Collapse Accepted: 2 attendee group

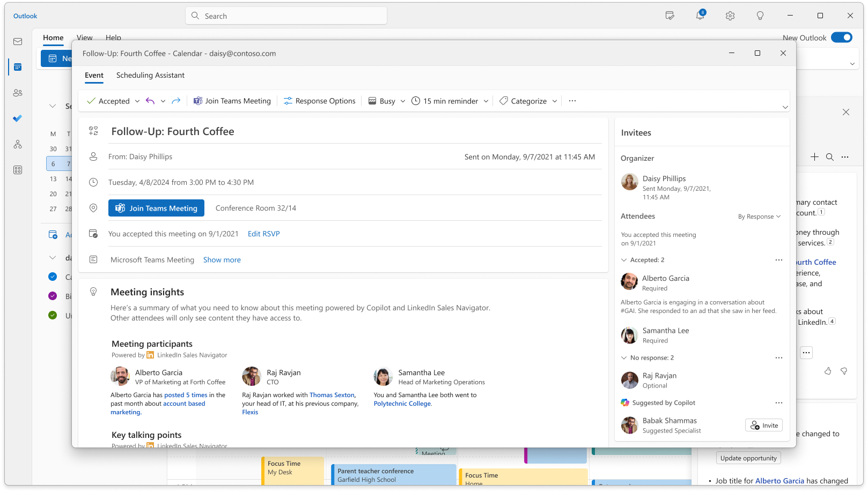coord(624,260)
